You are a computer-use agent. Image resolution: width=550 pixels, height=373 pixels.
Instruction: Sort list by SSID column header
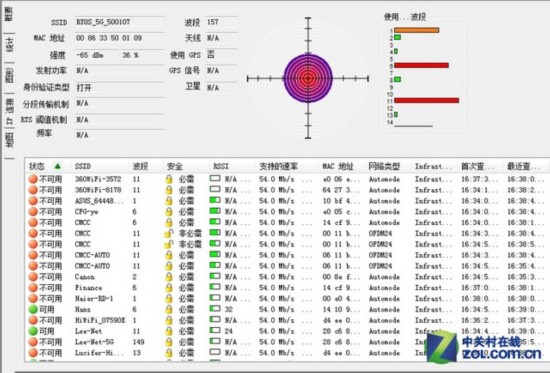pos(83,166)
